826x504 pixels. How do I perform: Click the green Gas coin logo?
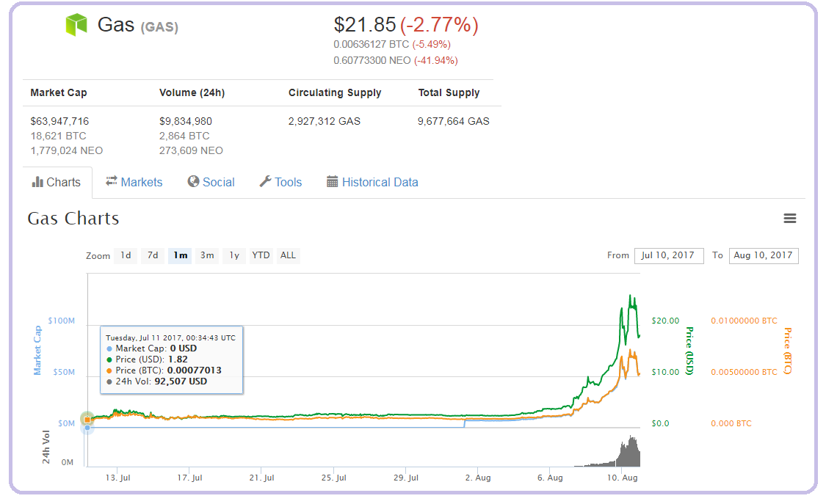[x=76, y=25]
